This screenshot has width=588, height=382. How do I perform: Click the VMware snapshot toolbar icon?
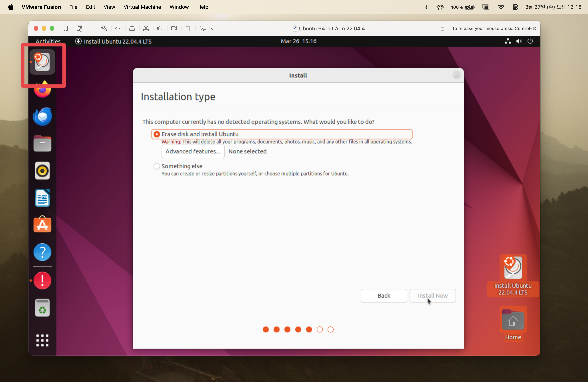79,28
